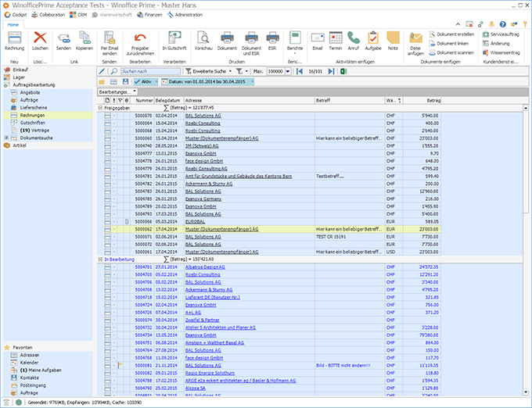Screen dimensions: 532x408
Task: Open the Finanzen menu
Action: coord(149,15)
